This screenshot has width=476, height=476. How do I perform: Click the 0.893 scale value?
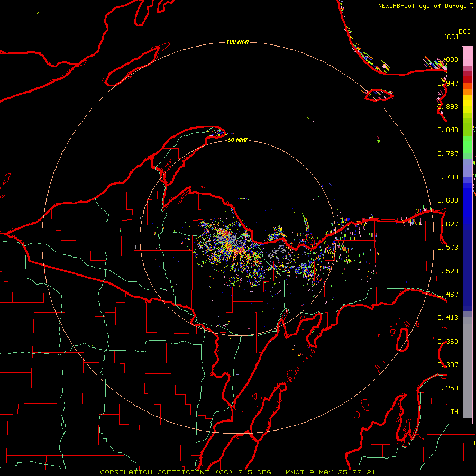pos(448,106)
